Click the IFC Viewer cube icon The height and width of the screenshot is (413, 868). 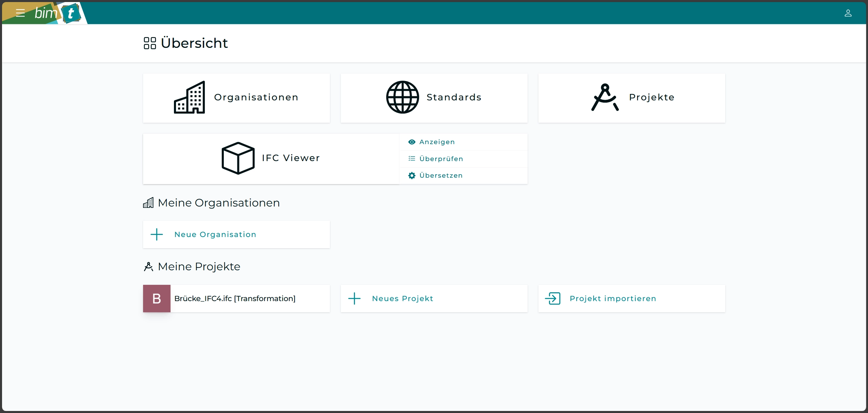pyautogui.click(x=238, y=158)
